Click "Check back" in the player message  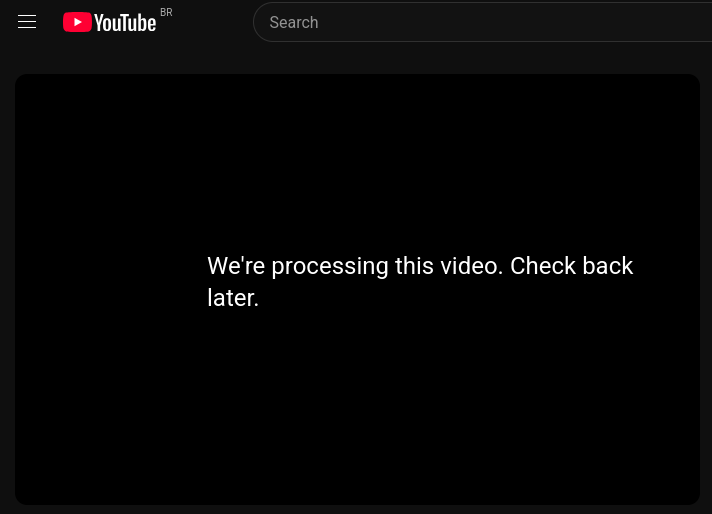[571, 266]
